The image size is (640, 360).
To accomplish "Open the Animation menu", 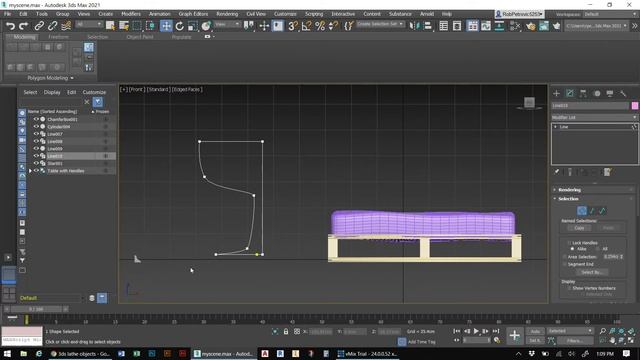I will 159,14.
